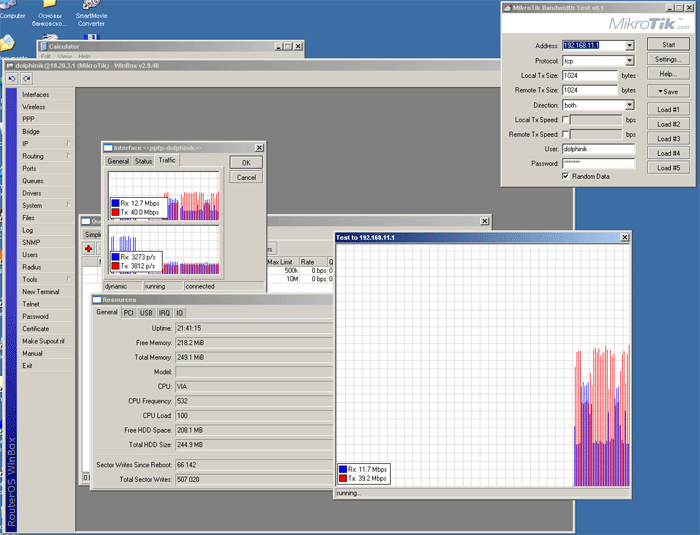Click the red plus add-queue icon

[x=88, y=249]
